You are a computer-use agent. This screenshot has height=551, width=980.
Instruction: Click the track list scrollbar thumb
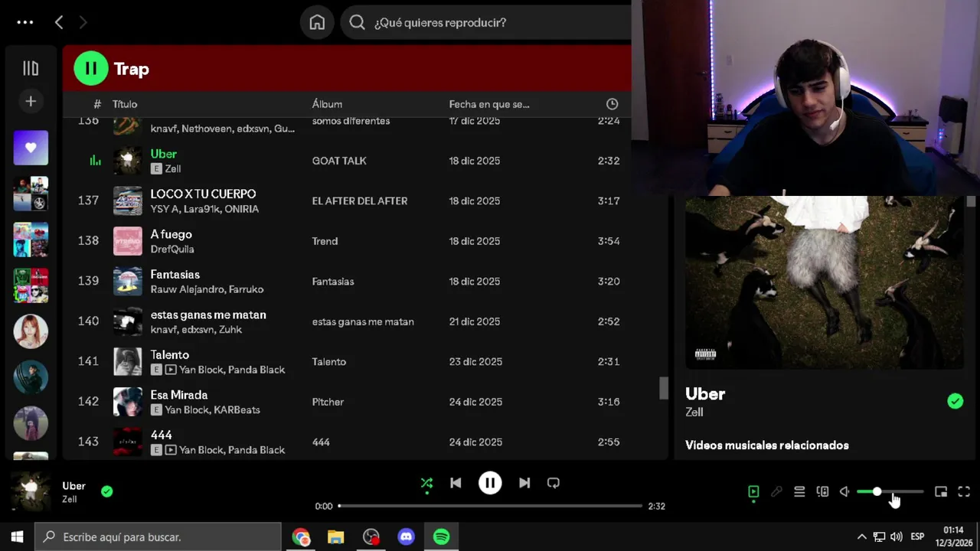(x=664, y=388)
